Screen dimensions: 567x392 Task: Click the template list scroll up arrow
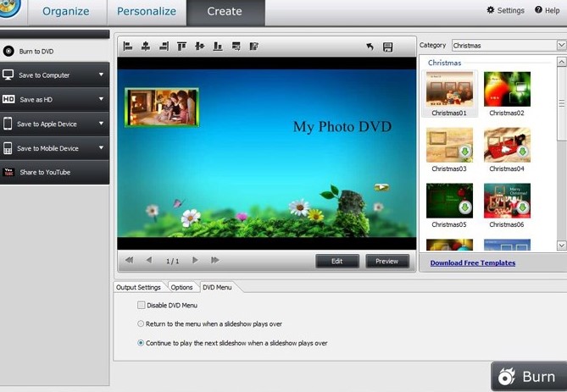point(561,62)
